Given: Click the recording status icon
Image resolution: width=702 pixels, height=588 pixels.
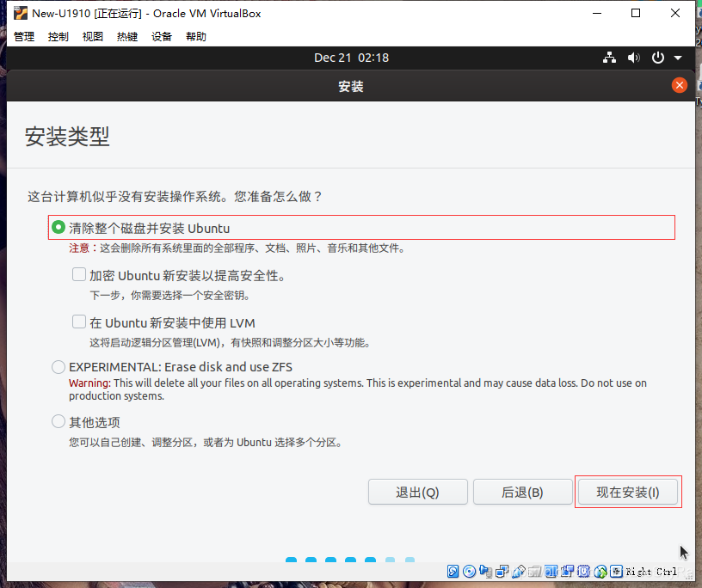Looking at the screenshot, I should (567, 571).
